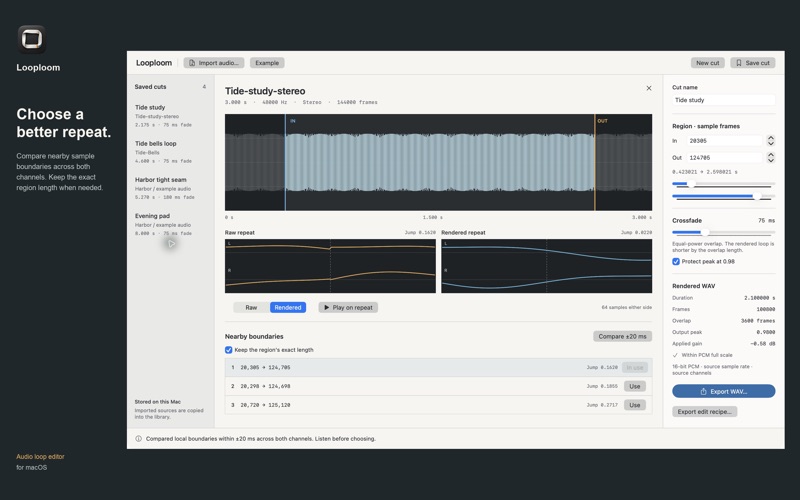The height and width of the screenshot is (500, 800).
Task: Increment the In frame stepper
Action: point(771,138)
